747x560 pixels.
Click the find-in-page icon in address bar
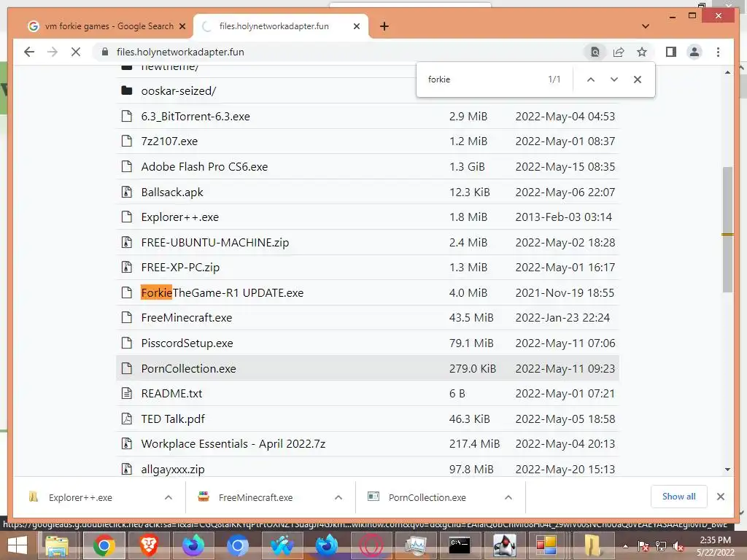pyautogui.click(x=595, y=52)
